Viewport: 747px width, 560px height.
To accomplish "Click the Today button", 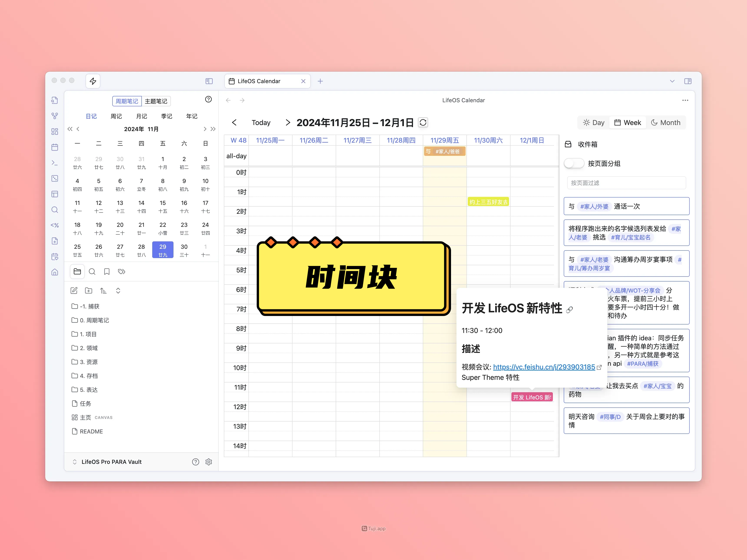I will coord(261,123).
